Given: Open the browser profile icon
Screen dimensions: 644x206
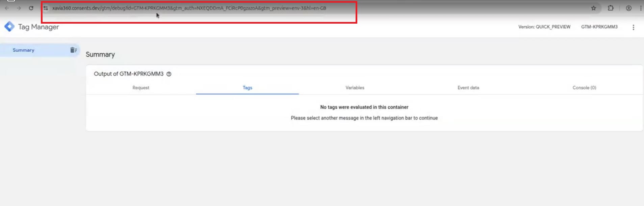Looking at the screenshot, I should point(628,8).
